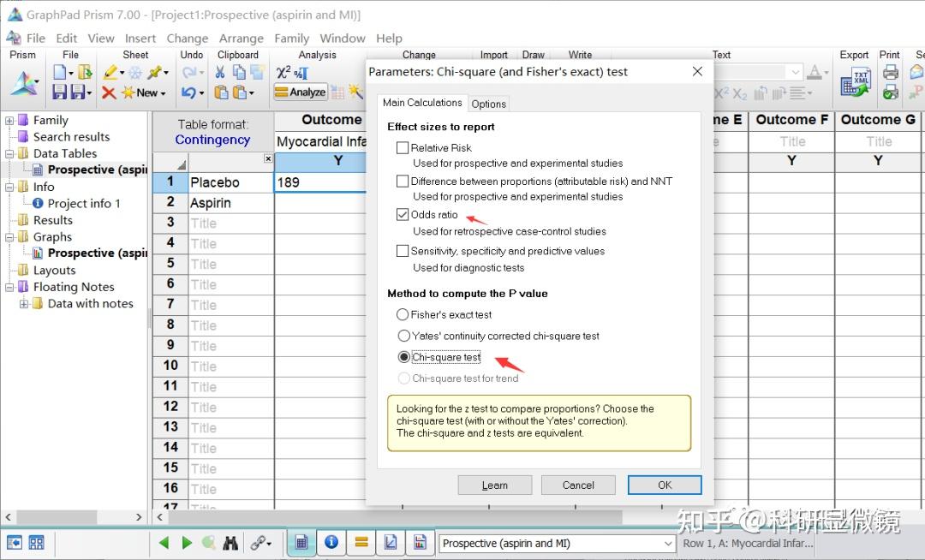Click the upper printer icon

[891, 73]
